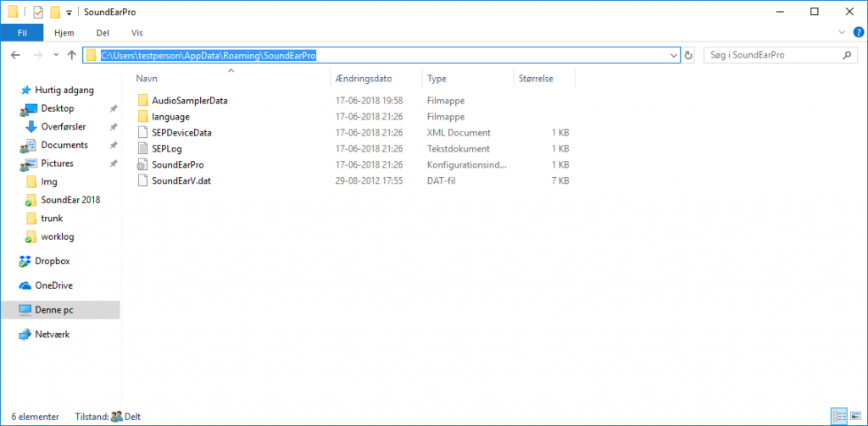Click the Overførsler download arrow icon
868x426 pixels.
pos(31,127)
